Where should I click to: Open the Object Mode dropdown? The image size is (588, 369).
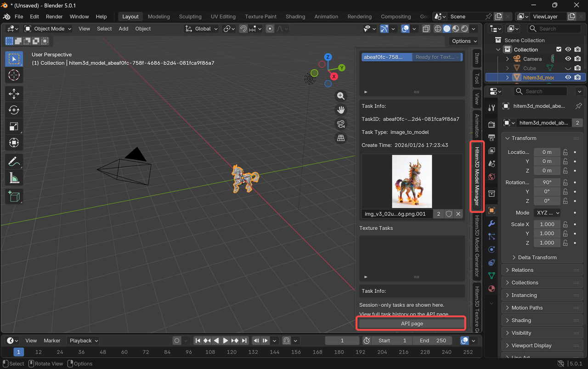point(48,28)
